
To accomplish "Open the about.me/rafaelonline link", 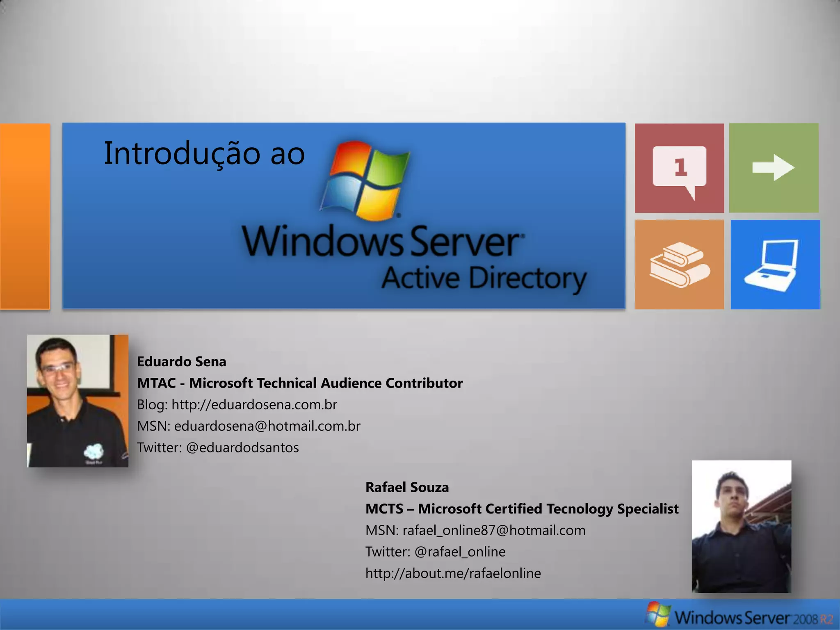I will pyautogui.click(x=453, y=573).
